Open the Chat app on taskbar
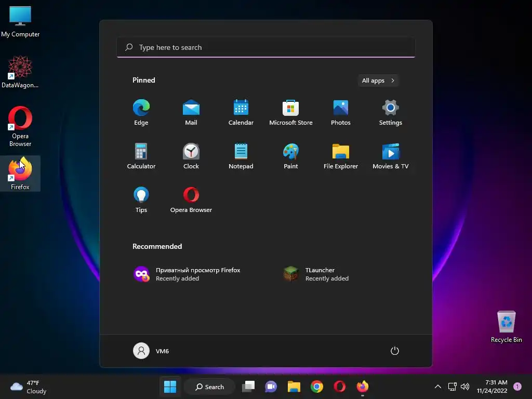 (x=271, y=387)
